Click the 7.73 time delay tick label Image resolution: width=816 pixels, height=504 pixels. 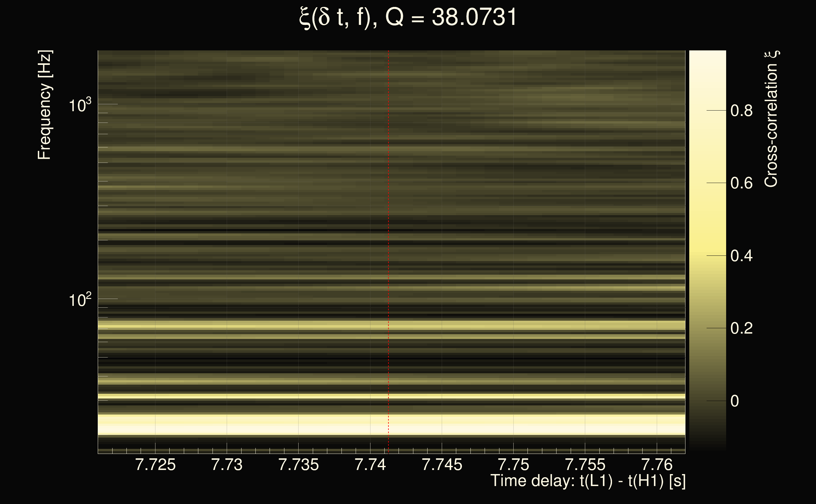click(227, 465)
